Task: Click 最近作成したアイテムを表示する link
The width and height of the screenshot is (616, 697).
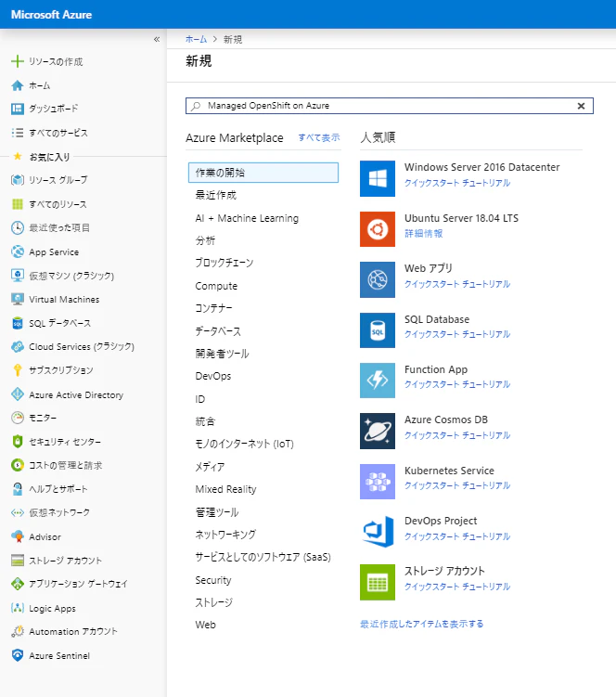Action: [421, 624]
